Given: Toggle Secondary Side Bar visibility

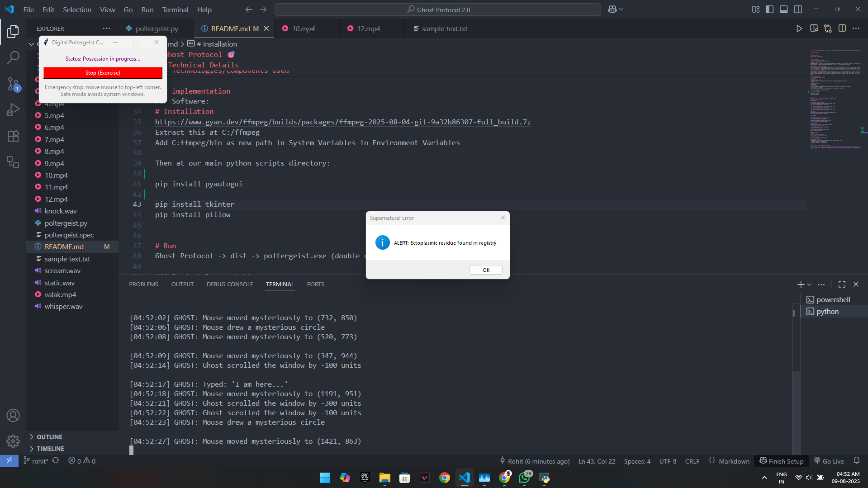Looking at the screenshot, I should 798,9.
